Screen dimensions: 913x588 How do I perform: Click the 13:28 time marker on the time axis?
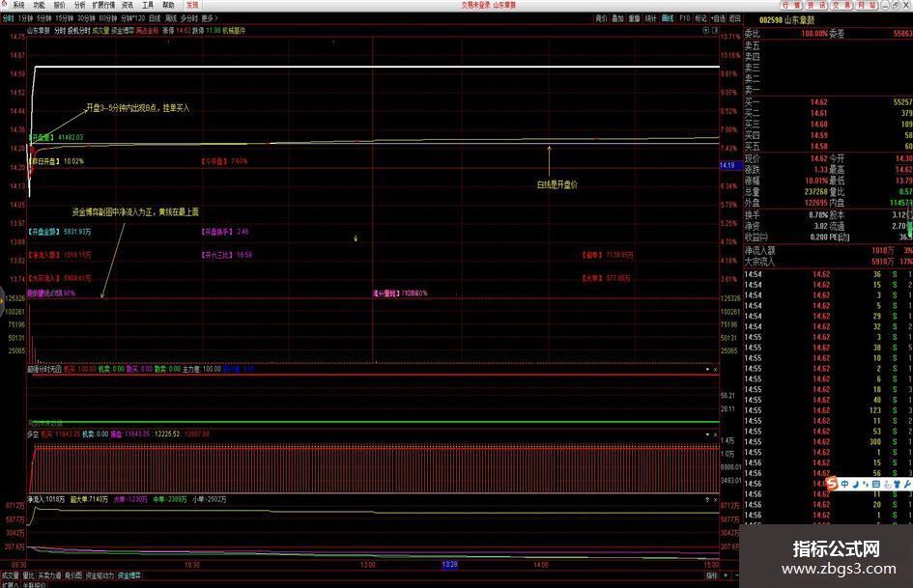click(x=450, y=565)
